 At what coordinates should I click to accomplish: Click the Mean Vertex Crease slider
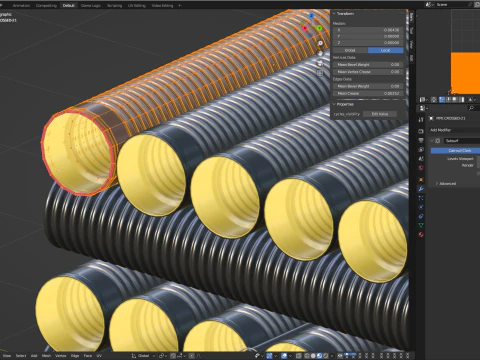[x=368, y=72]
